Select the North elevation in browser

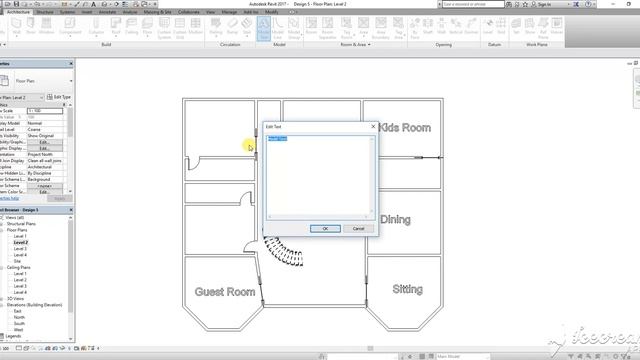pyautogui.click(x=19, y=317)
